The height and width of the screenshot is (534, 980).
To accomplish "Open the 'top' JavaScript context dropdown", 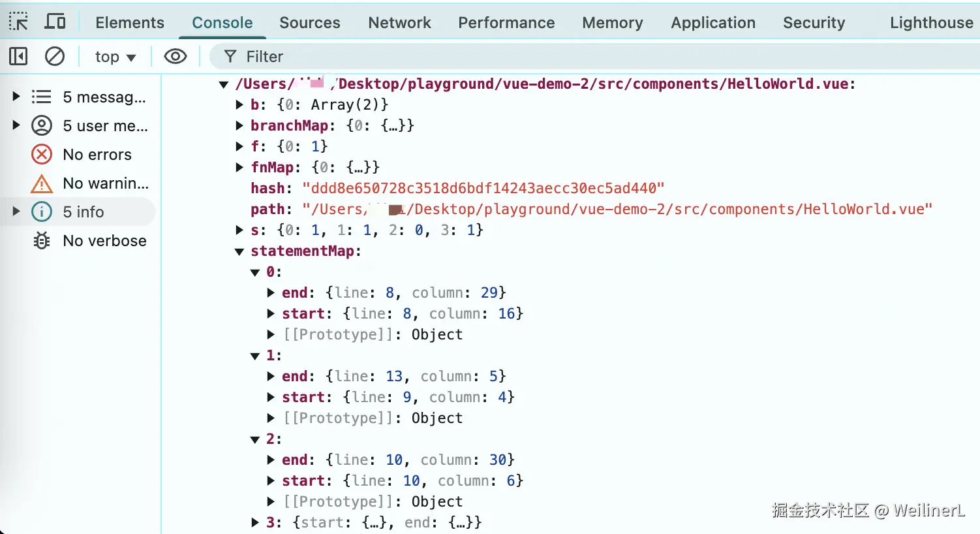I will click(x=115, y=57).
